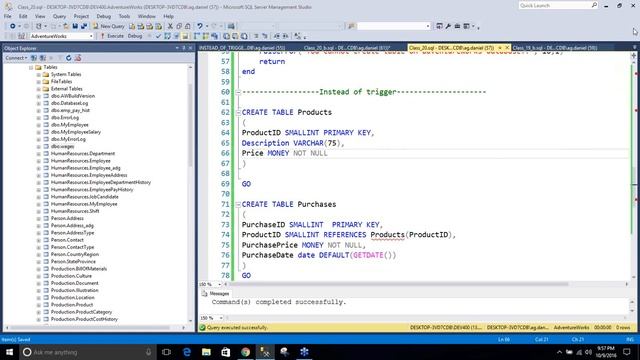The width and height of the screenshot is (640, 360).
Task: Switch to the Class_20_b.sql tab
Action: pyautogui.click(x=347, y=48)
